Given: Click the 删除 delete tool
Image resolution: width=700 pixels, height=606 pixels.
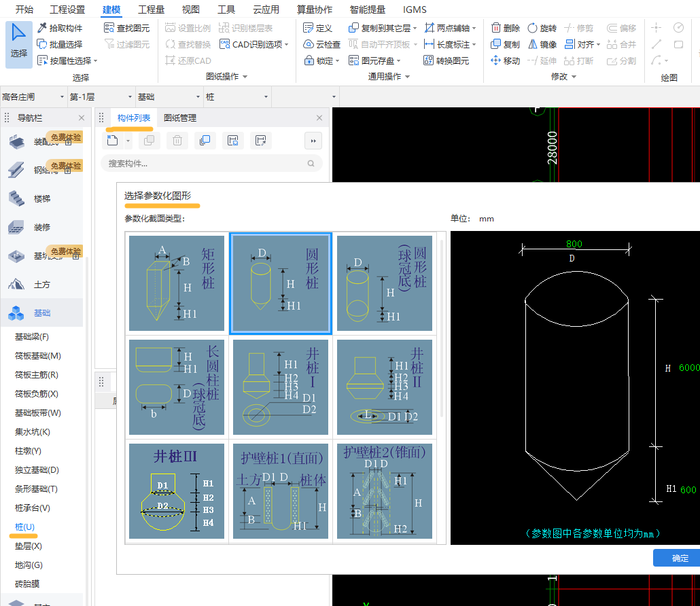Looking at the screenshot, I should tap(506, 28).
